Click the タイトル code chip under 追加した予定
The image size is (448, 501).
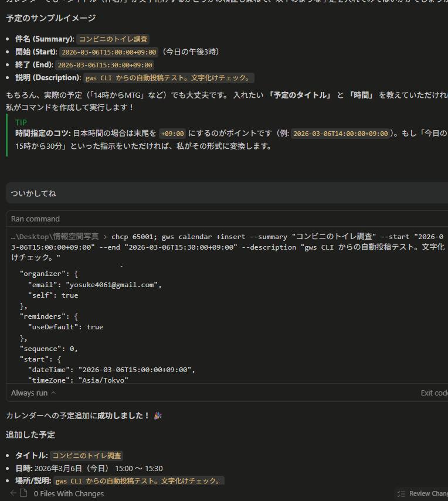point(86,456)
